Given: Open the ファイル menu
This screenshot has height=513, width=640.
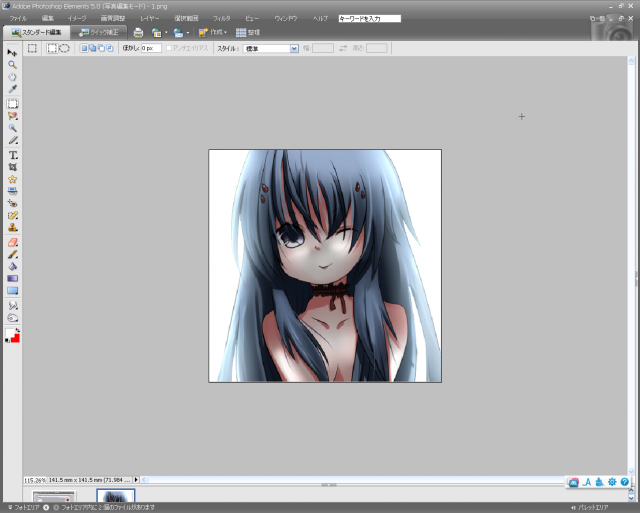Looking at the screenshot, I should (x=18, y=18).
